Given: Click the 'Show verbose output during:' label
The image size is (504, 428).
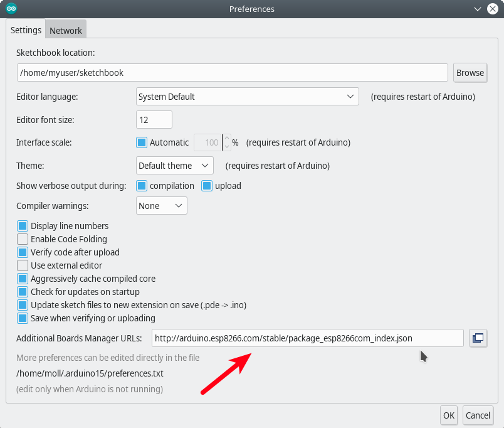Looking at the screenshot, I should [71, 186].
